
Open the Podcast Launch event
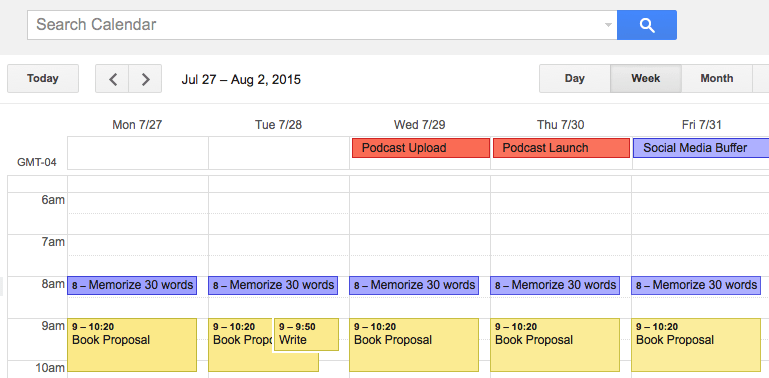(x=561, y=148)
